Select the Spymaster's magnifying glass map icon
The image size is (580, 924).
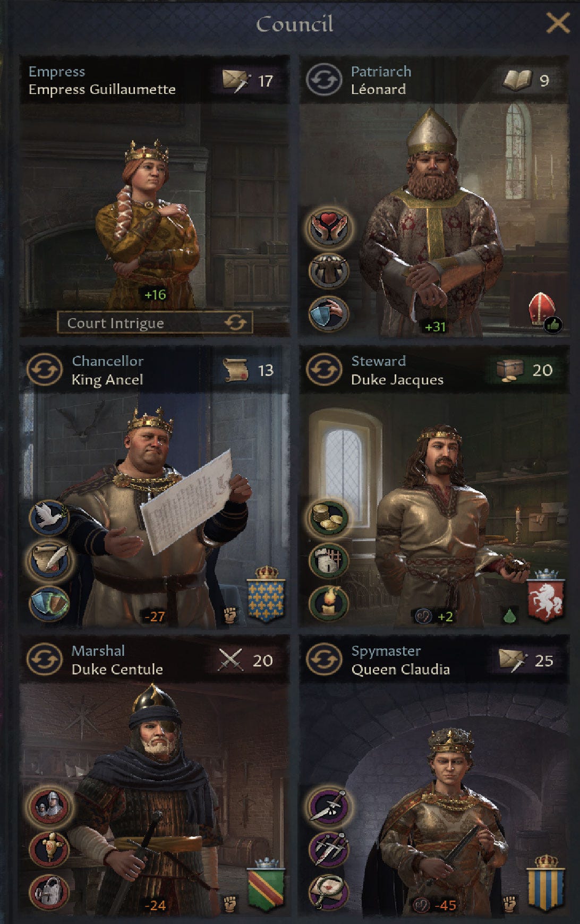(329, 892)
